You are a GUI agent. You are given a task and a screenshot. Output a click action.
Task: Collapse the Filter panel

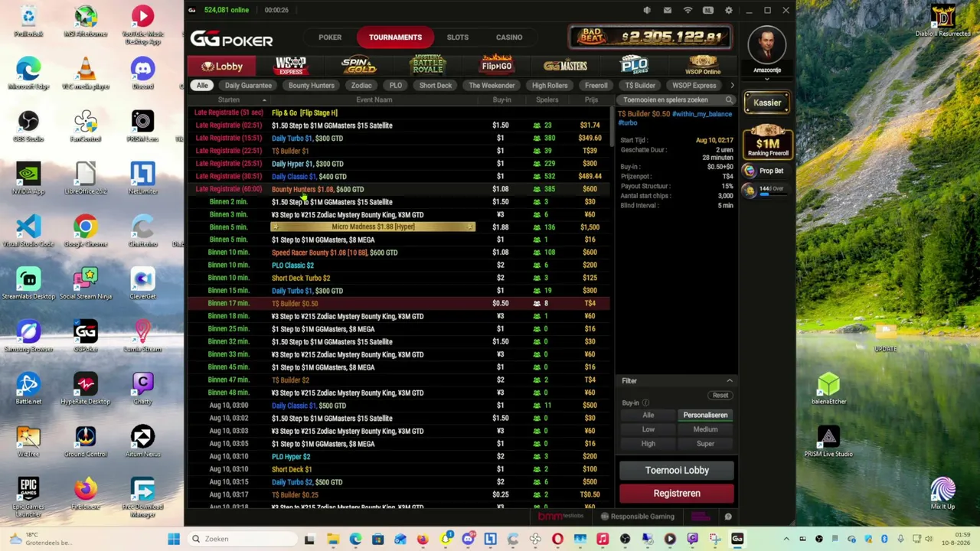click(x=729, y=380)
